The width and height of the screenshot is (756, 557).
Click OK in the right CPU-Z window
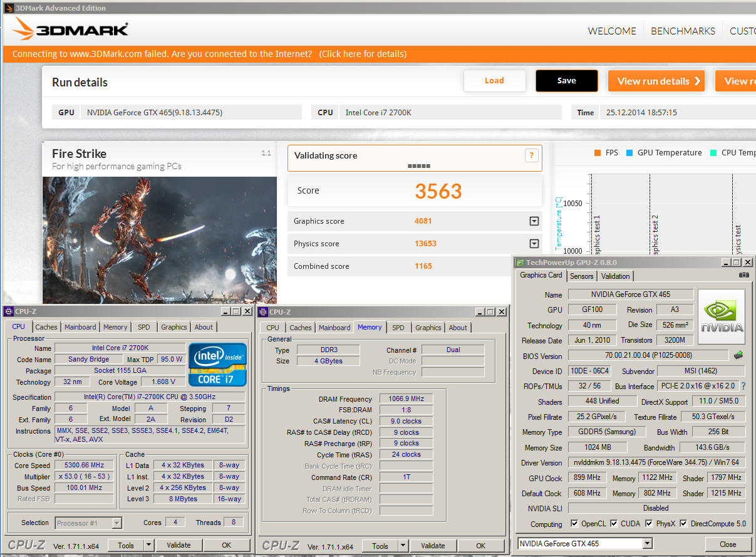click(480, 546)
